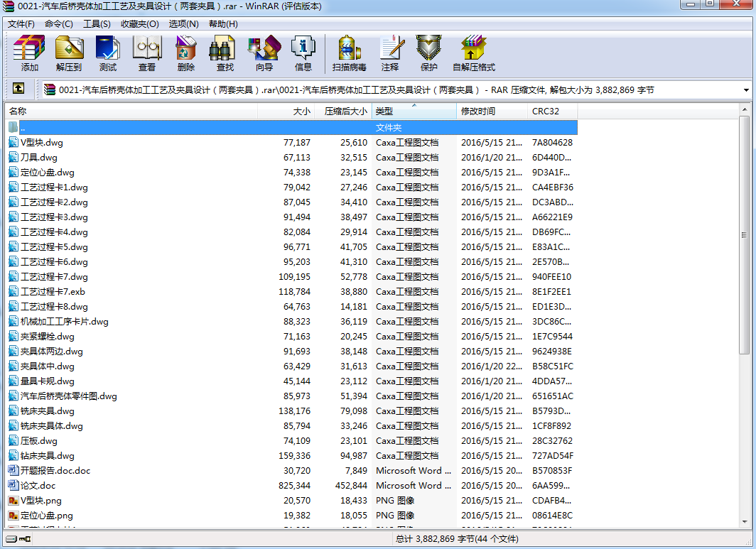Select file 汽车后桥壳体零件图.dwg
This screenshot has width=756, height=549.
pos(68,396)
